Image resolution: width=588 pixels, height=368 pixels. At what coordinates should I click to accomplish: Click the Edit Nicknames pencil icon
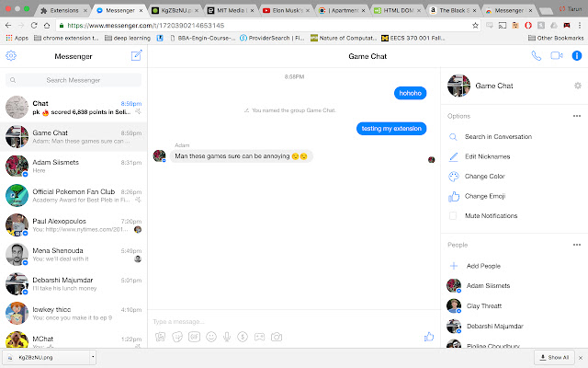click(453, 156)
